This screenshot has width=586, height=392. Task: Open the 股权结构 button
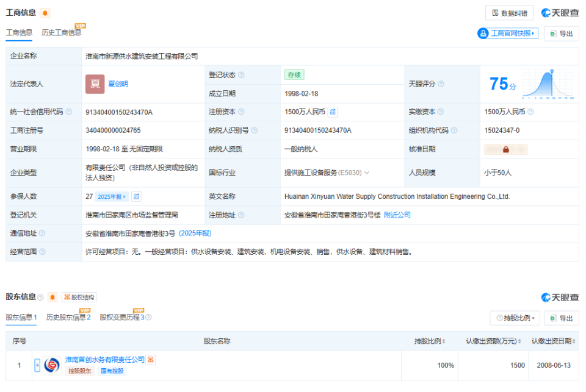tap(79, 297)
